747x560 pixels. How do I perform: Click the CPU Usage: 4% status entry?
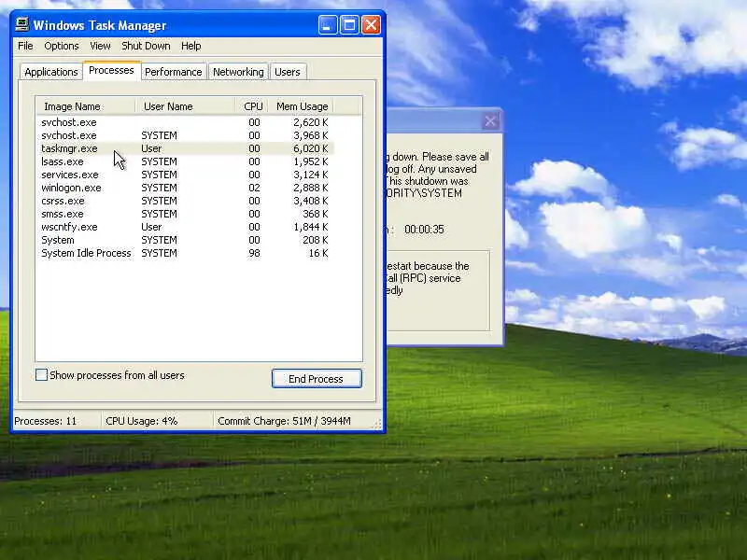[x=142, y=421]
